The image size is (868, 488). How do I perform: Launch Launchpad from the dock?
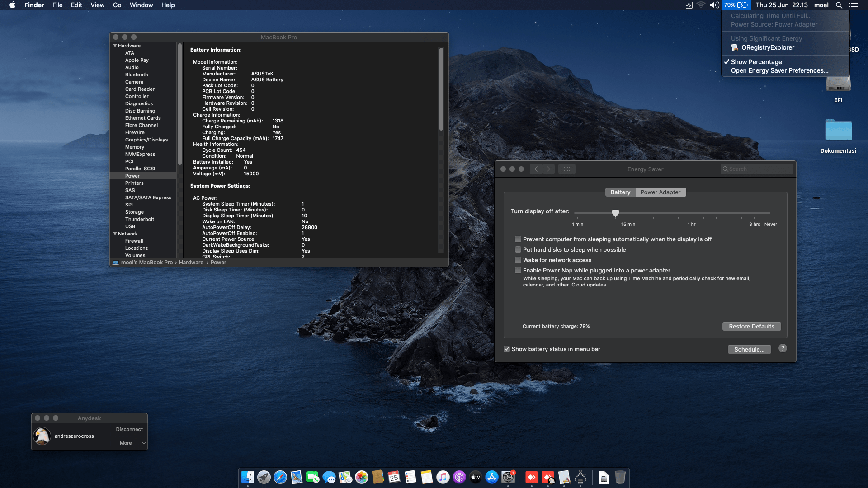(x=264, y=477)
